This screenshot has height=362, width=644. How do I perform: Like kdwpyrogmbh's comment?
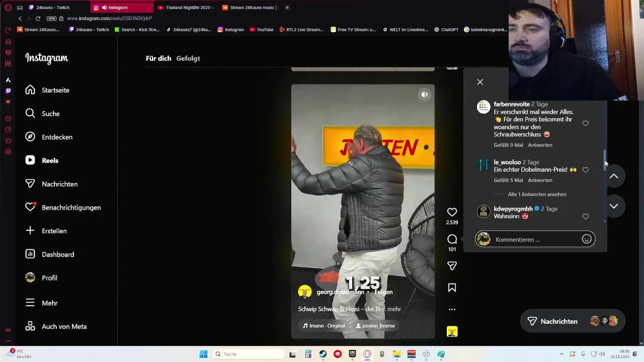[585, 216]
